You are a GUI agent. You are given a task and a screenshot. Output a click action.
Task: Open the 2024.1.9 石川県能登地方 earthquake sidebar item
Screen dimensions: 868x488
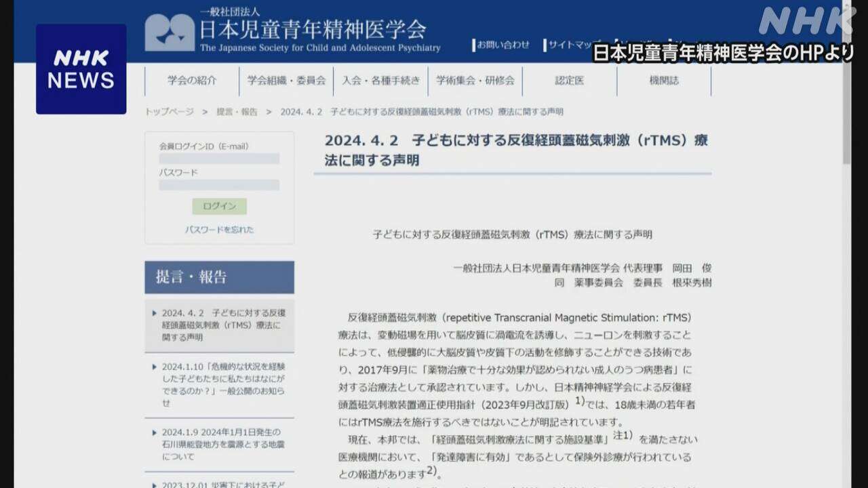coord(219,445)
